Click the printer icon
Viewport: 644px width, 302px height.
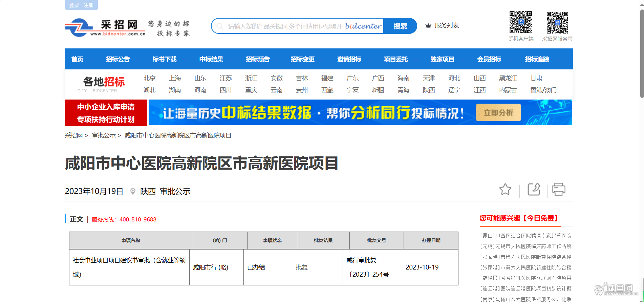coord(559,189)
